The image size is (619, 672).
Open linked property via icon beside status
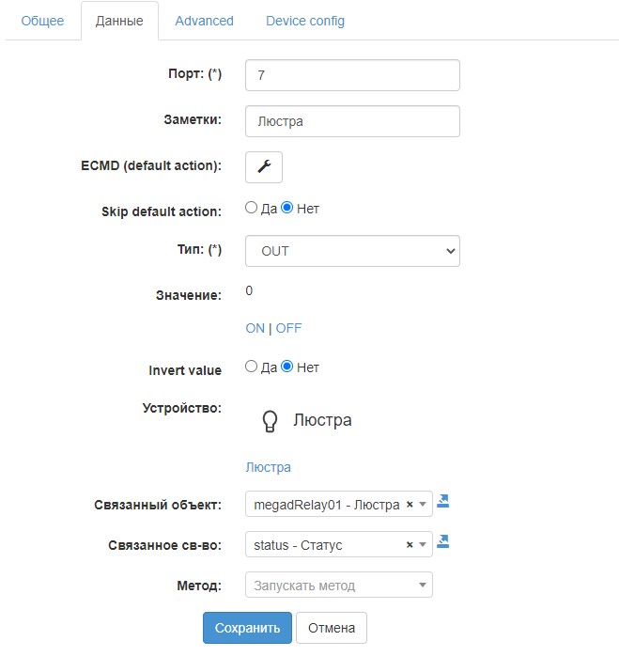(x=443, y=541)
